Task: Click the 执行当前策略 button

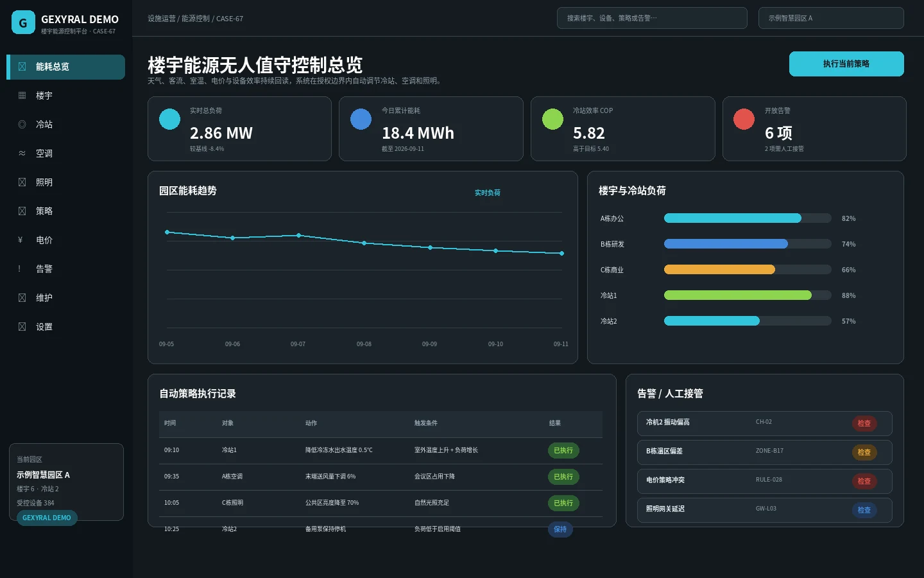Action: click(x=846, y=64)
